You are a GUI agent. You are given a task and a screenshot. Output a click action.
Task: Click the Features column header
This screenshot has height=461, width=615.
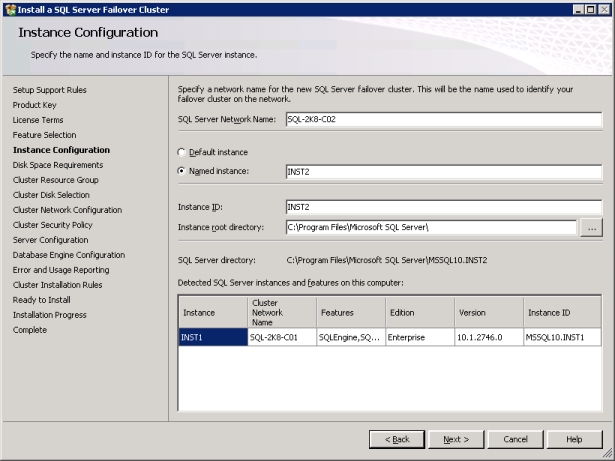[351, 313]
